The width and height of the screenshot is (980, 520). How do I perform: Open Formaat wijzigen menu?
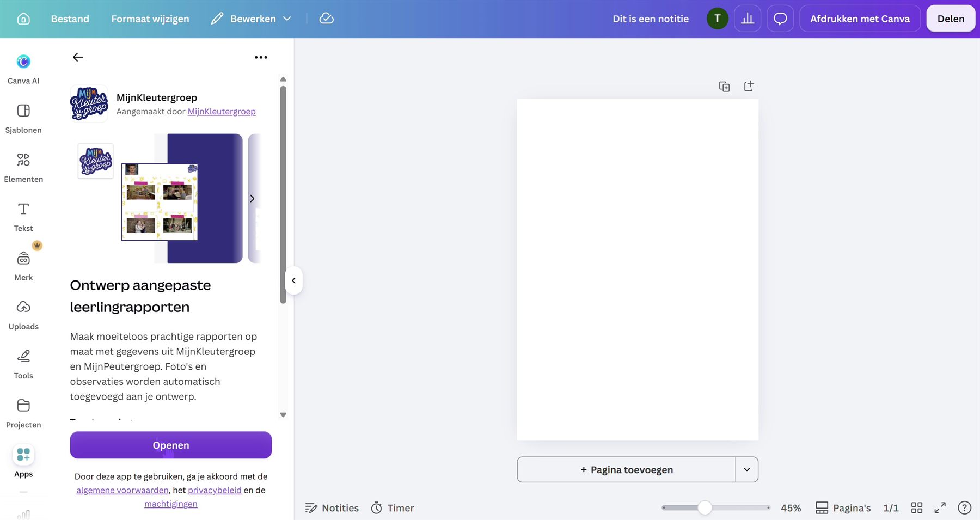[x=150, y=19]
